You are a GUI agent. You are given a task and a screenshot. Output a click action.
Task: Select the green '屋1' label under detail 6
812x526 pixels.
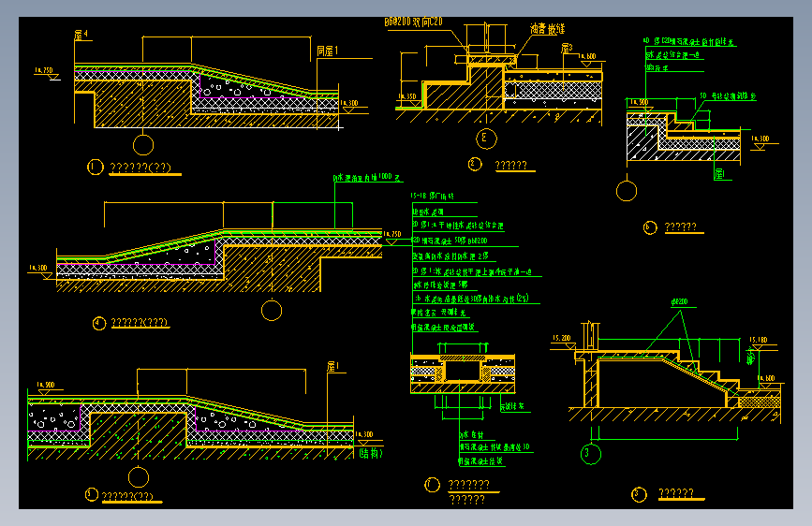point(719,174)
